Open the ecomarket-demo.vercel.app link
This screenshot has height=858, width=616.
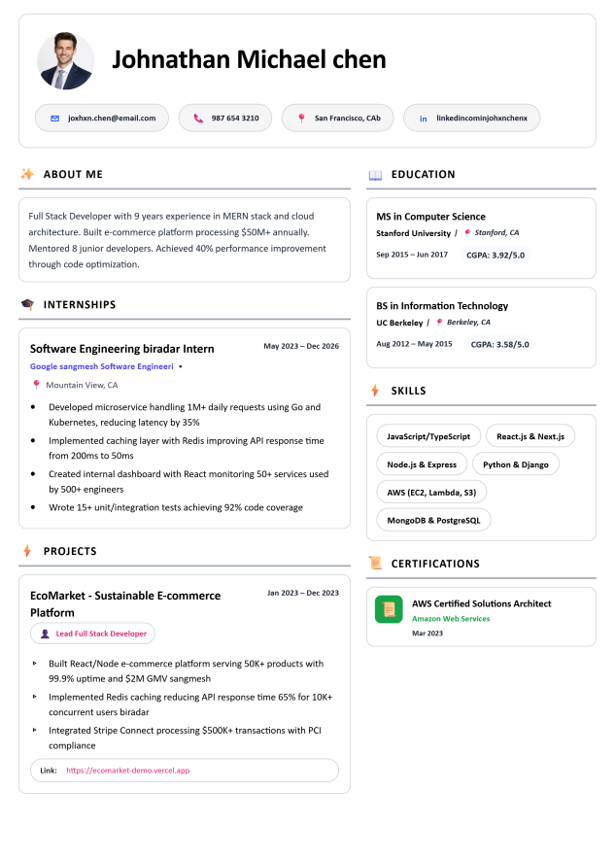[127, 771]
